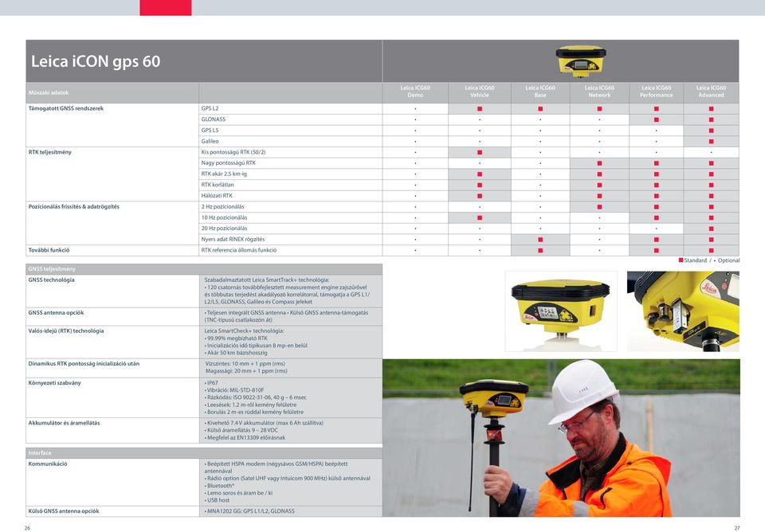Click red marker for RTK referencia állomás under Base
This screenshot has height=532, width=765.
pos(540,251)
